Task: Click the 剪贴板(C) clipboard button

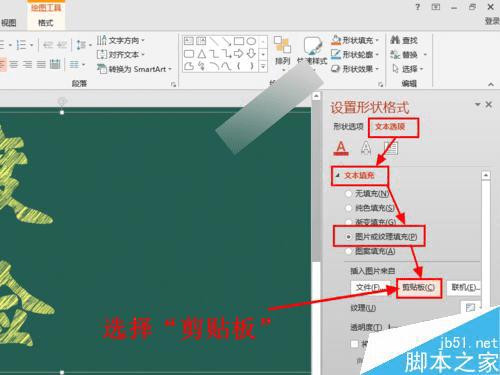Action: click(x=418, y=287)
